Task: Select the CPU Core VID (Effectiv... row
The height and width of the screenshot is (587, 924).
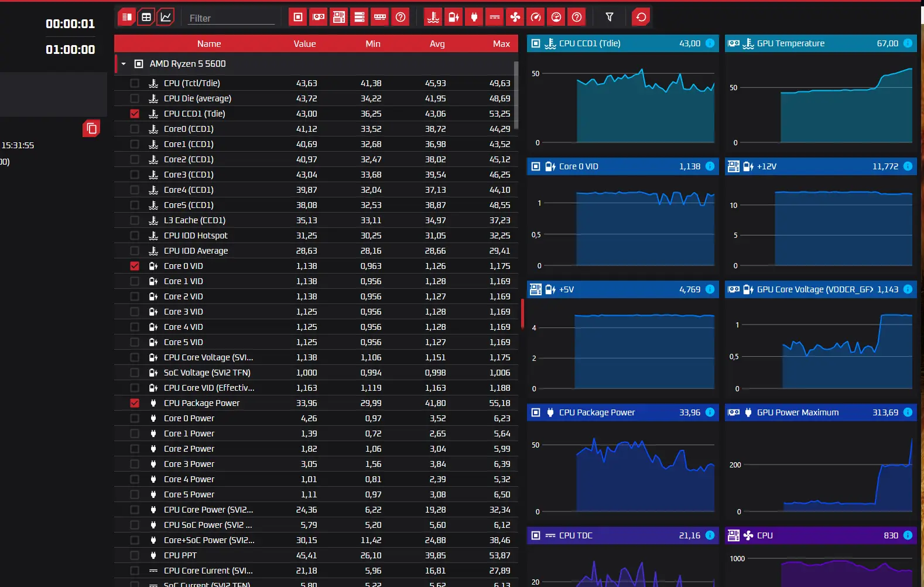Action: 316,388
